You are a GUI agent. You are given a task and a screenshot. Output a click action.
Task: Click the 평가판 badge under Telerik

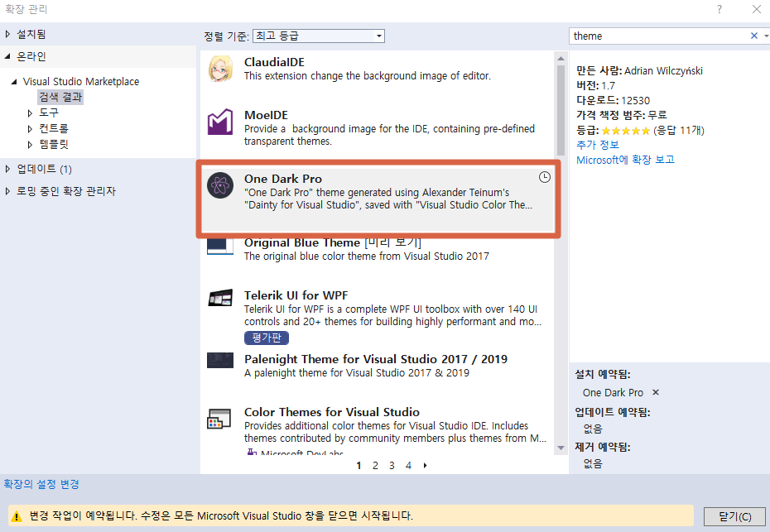pos(266,338)
